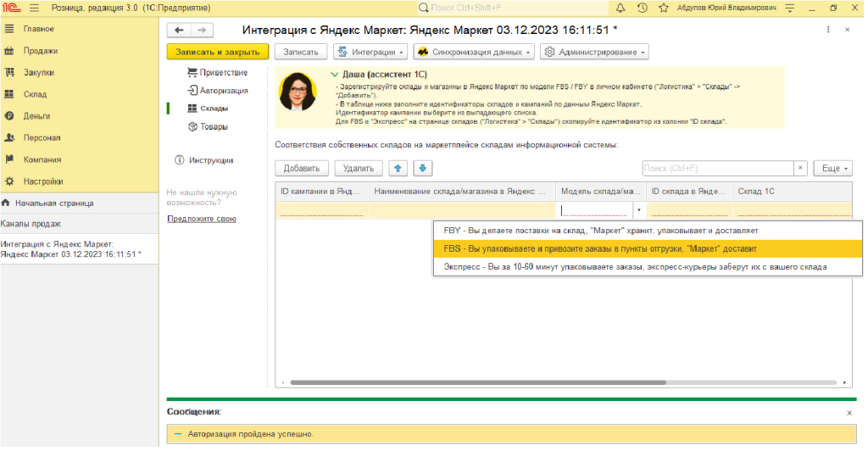Open Продажи section in sidebar
This screenshot has width=868, height=451.
(x=41, y=50)
